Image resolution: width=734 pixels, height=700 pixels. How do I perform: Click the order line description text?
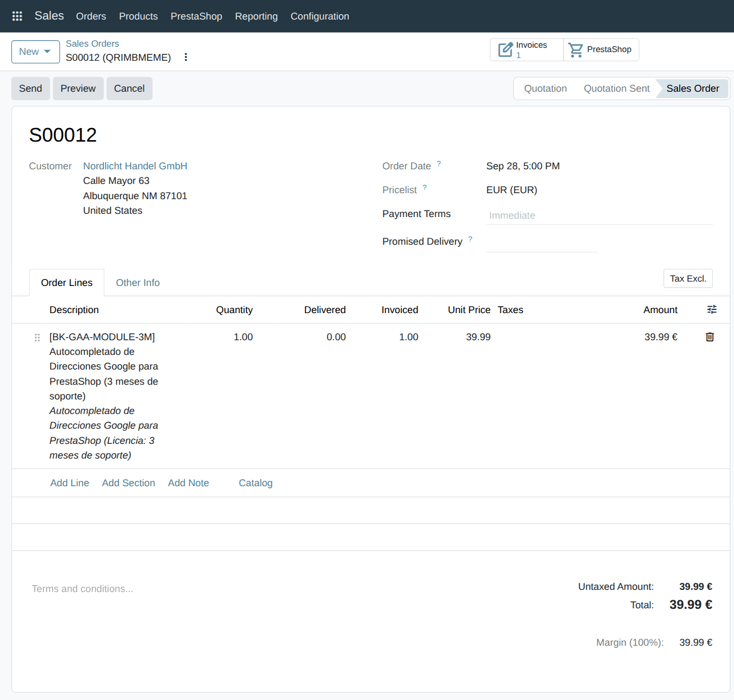tap(104, 396)
